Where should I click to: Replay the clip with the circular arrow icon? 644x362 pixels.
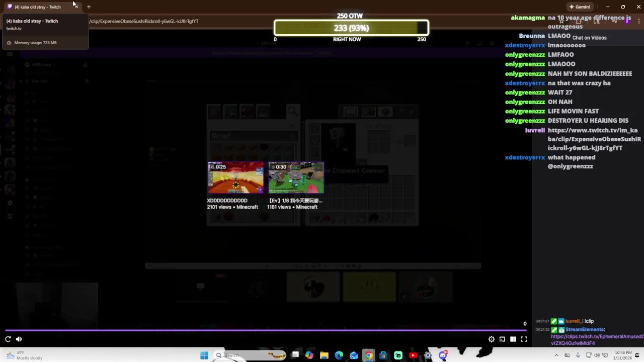[8, 339]
